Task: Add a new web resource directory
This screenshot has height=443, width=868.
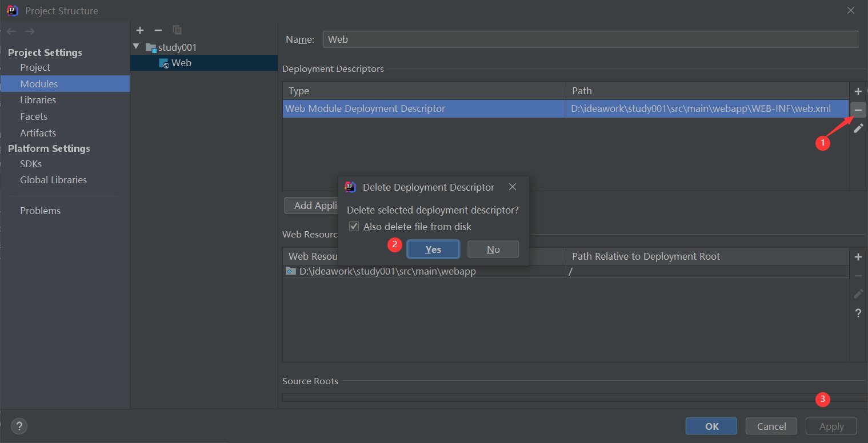Action: (858, 257)
